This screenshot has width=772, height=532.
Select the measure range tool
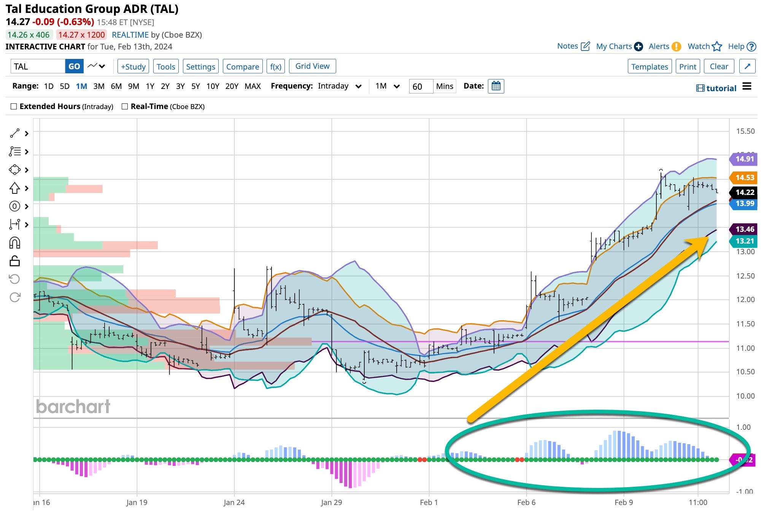tap(14, 225)
